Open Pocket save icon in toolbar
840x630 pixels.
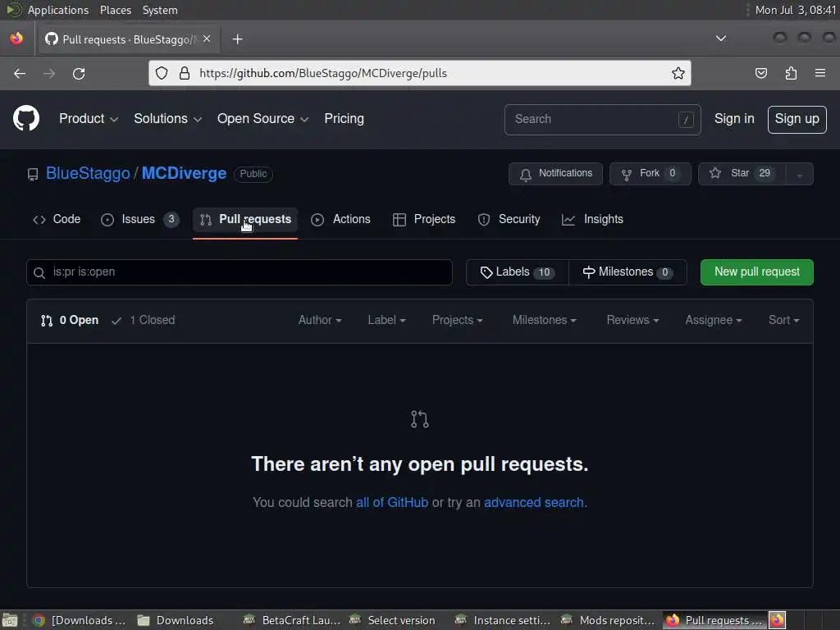(760, 73)
